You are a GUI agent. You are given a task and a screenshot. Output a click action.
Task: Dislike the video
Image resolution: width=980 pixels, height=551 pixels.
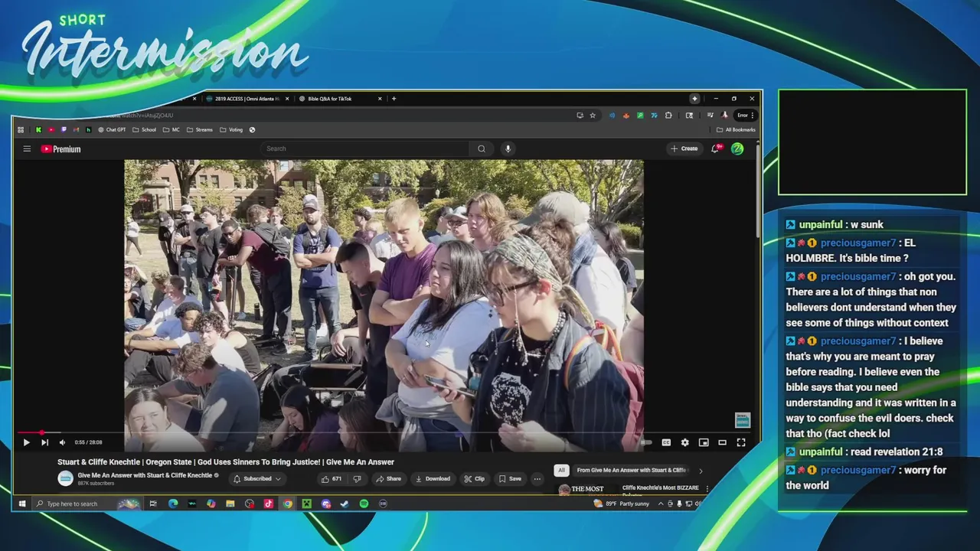click(357, 479)
